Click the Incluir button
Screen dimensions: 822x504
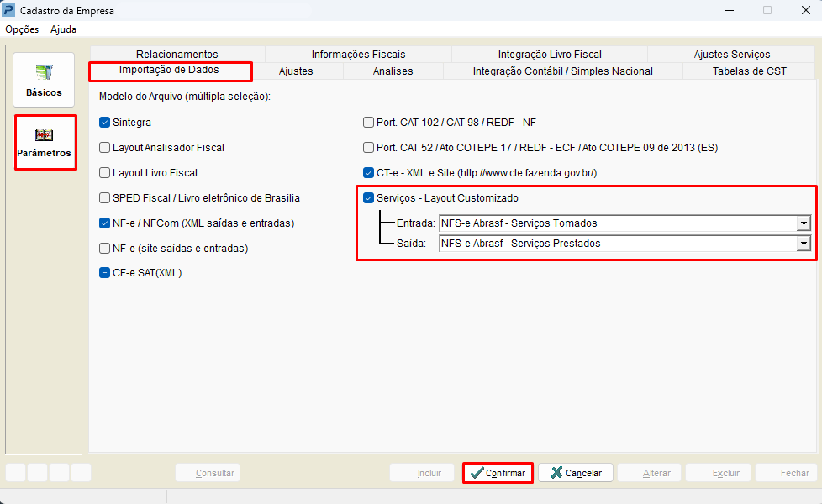pyautogui.click(x=423, y=473)
